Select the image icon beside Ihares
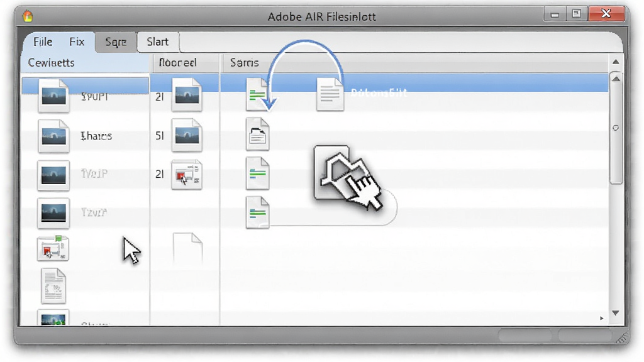Screen dimensions: 644x362 tap(53, 136)
